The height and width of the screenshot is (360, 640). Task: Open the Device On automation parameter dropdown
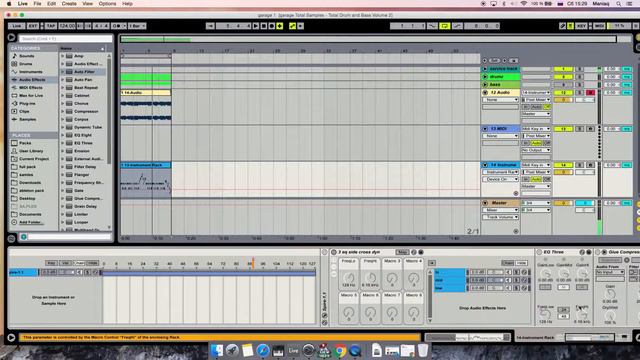point(500,179)
